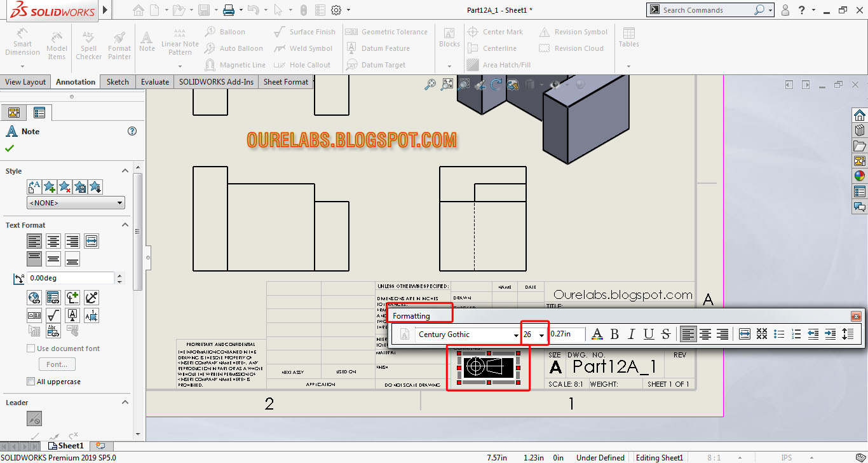Open the font size 26 dropdown

click(x=543, y=334)
